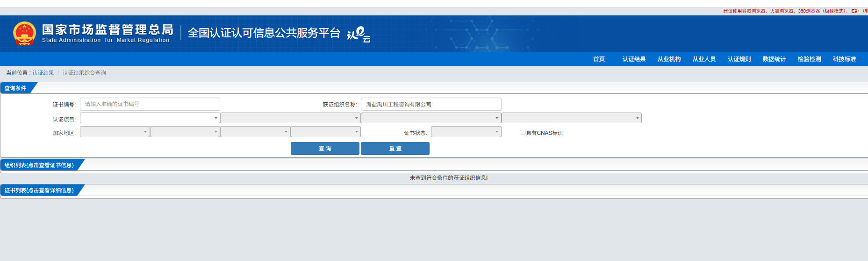Click the 认证结果综合查询 breadcrumb text

pos(84,73)
